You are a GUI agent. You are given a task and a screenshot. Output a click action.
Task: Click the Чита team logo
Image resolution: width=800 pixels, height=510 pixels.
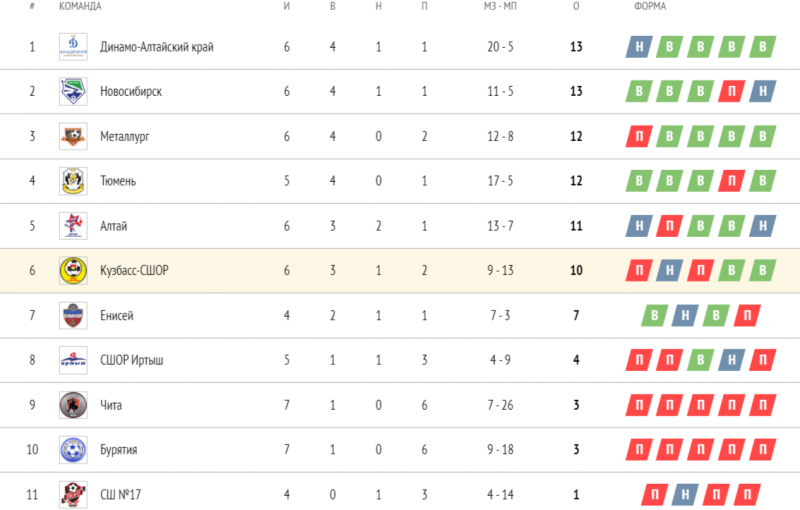point(73,405)
